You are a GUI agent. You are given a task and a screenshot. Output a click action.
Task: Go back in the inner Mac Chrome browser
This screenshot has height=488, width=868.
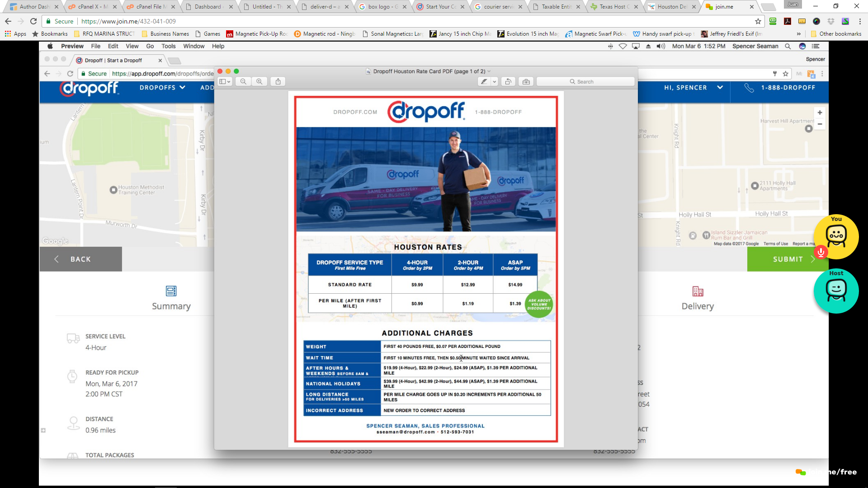[x=47, y=74]
